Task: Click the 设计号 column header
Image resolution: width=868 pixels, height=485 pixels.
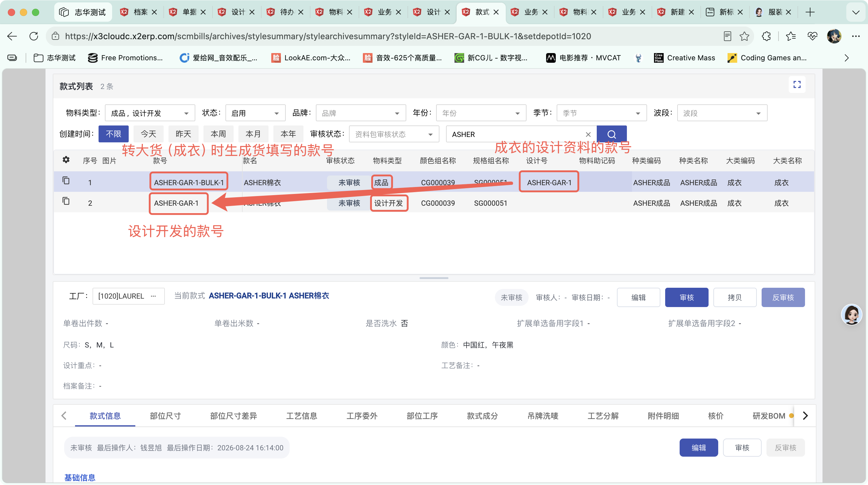Action: [x=537, y=160]
